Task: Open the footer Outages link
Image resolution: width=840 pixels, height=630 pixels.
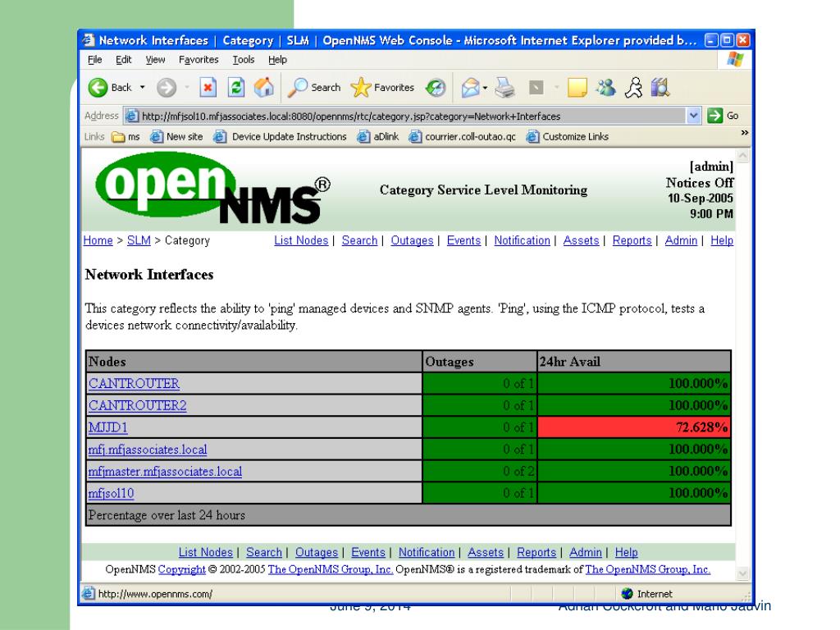Action: (x=317, y=552)
